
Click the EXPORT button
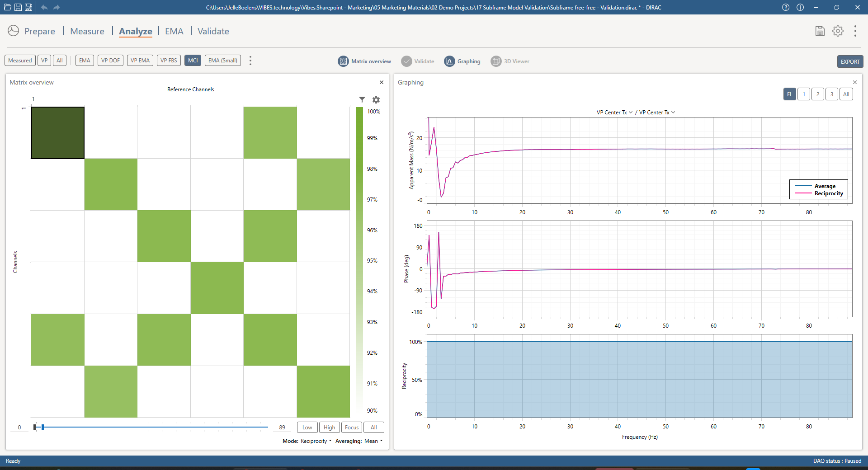click(850, 61)
